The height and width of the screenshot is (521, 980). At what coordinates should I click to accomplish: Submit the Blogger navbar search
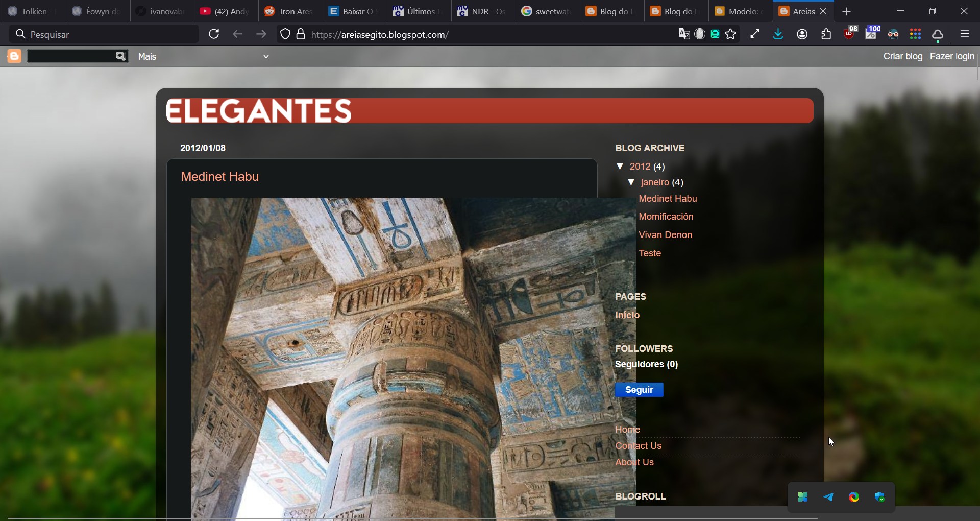[120, 56]
